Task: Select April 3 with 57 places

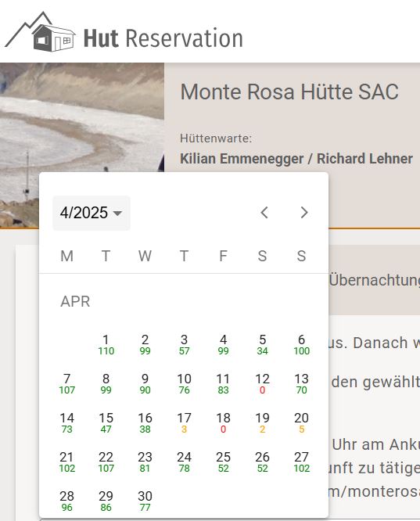Action: pyautogui.click(x=184, y=345)
